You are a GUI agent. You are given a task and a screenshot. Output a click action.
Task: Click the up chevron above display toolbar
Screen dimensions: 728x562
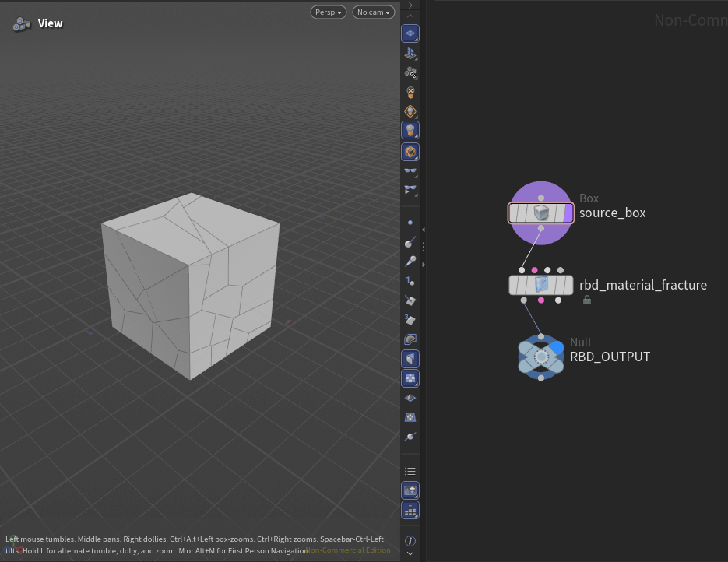410,16
